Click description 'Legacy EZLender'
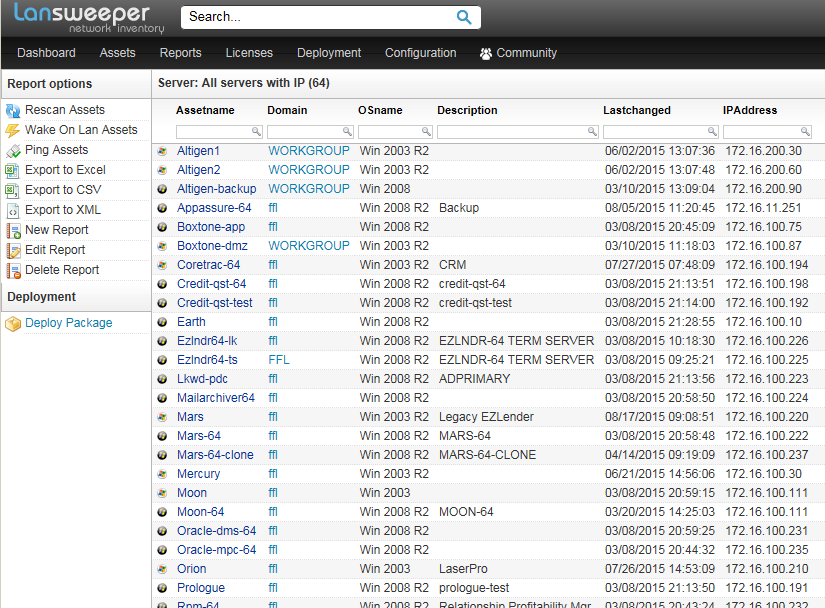This screenshot has width=825, height=608. pos(486,417)
